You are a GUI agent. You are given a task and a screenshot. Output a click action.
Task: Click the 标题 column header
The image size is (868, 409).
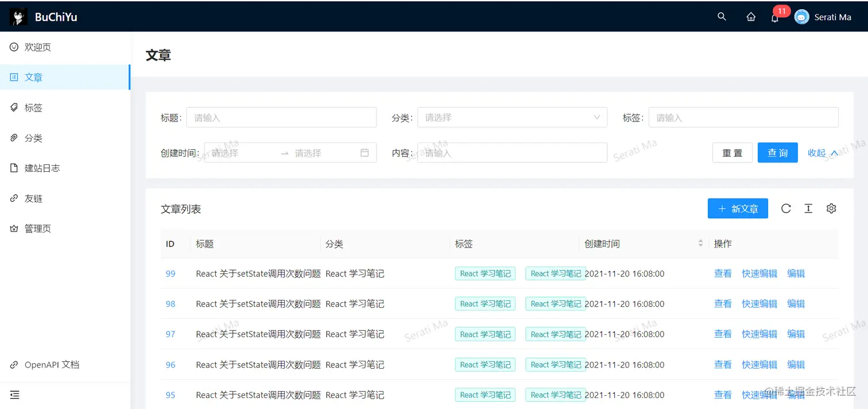tap(256, 244)
